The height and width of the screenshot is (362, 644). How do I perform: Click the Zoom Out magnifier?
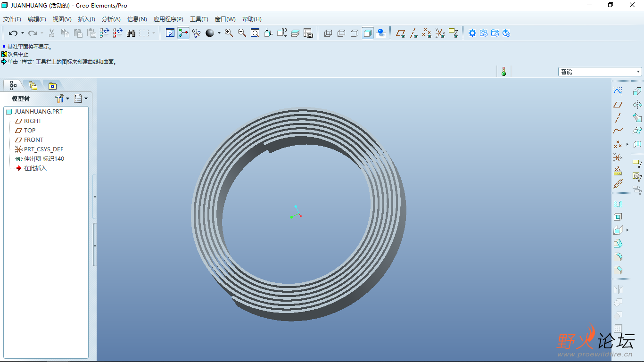pos(242,33)
